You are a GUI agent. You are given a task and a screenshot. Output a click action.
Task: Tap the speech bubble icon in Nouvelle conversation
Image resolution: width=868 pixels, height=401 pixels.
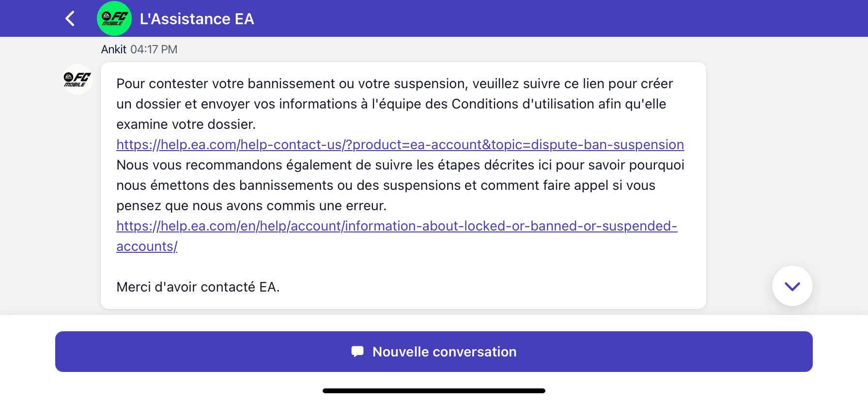click(x=357, y=352)
